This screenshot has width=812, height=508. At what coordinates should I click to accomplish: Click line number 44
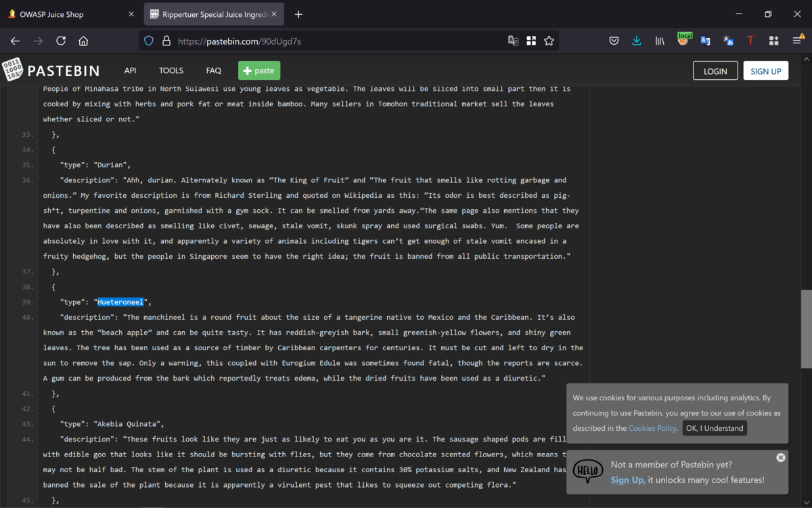(x=27, y=439)
